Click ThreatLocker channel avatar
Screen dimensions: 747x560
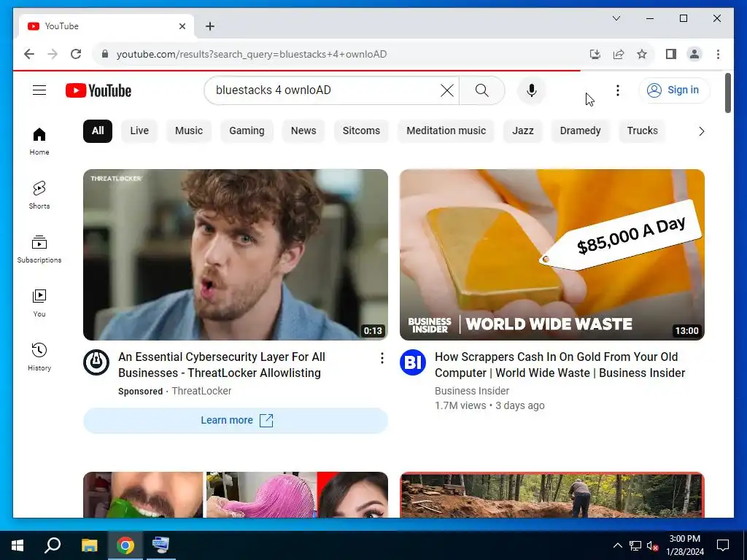point(96,362)
